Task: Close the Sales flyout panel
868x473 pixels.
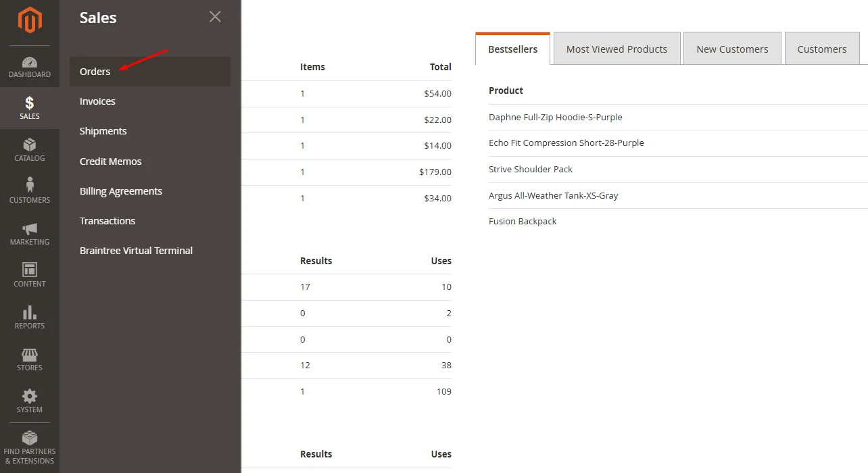Action: pyautogui.click(x=215, y=17)
